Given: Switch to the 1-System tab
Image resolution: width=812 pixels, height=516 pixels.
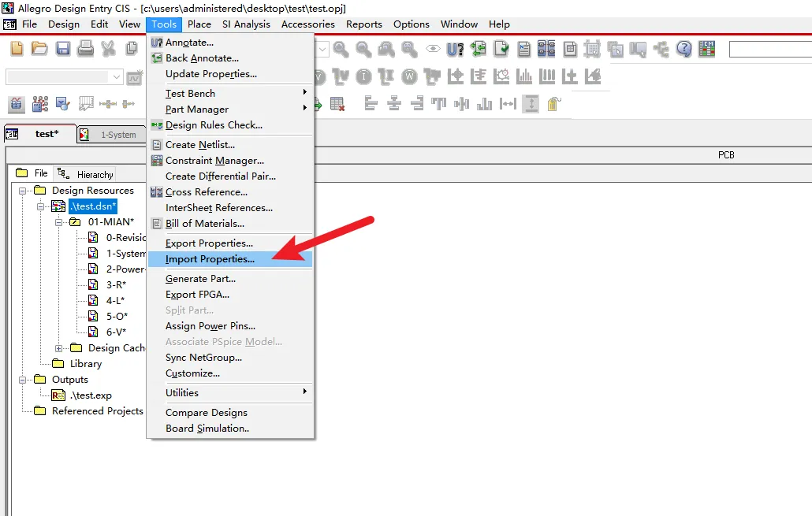Looking at the screenshot, I should pos(111,135).
